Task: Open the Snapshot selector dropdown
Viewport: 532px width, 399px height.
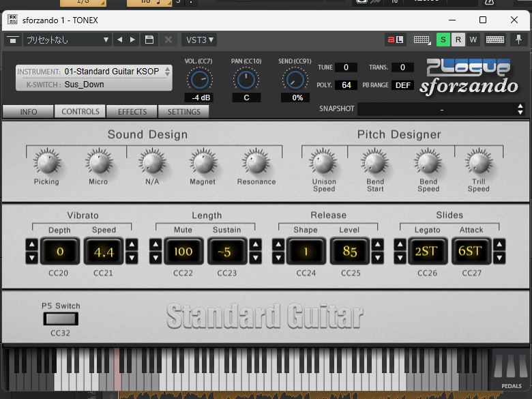Action: click(x=441, y=109)
